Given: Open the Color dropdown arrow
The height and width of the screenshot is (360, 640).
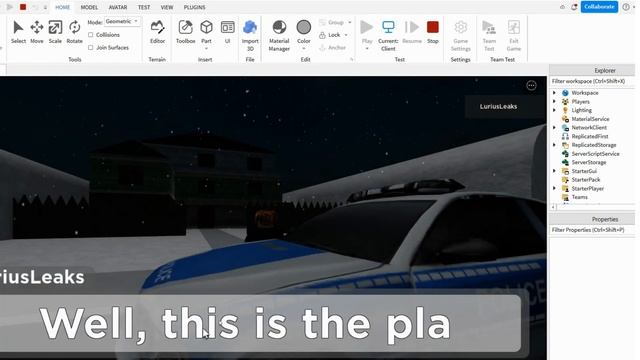Looking at the screenshot, I should [x=304, y=49].
